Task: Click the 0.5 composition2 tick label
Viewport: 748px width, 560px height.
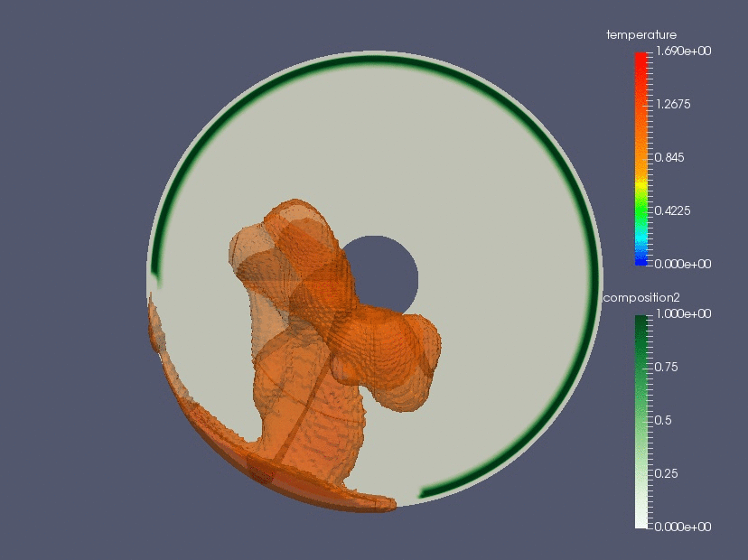Action: coord(663,420)
